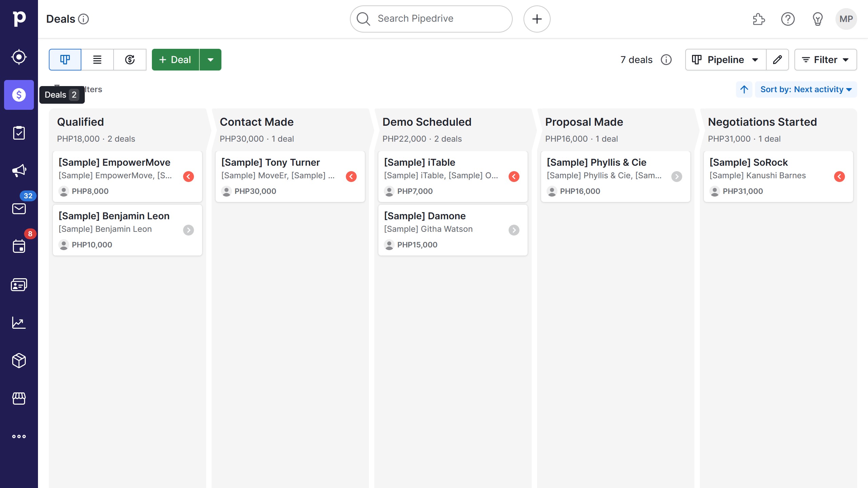This screenshot has height=488, width=868.
Task: Open the more options ellipsis in sidebar
Action: coord(19,436)
